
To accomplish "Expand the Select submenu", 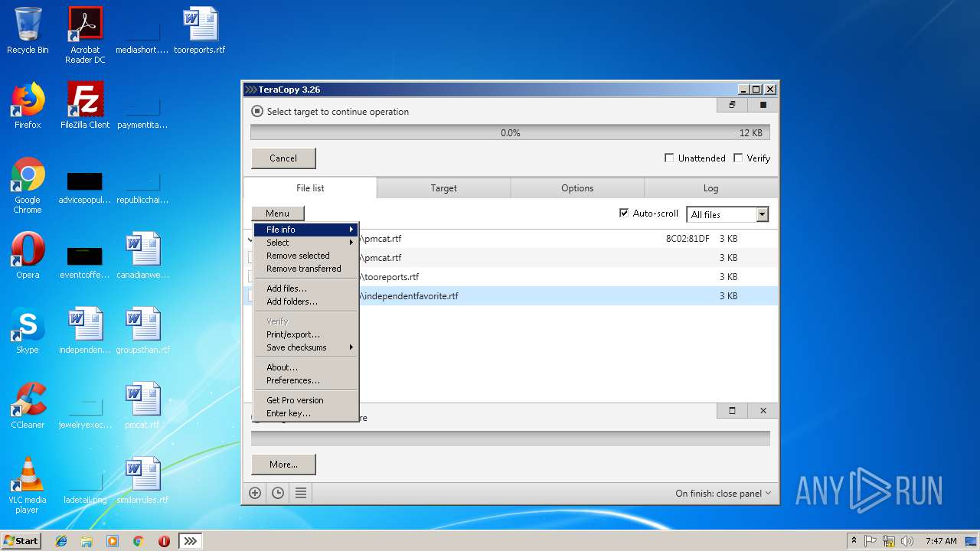I will coord(306,243).
